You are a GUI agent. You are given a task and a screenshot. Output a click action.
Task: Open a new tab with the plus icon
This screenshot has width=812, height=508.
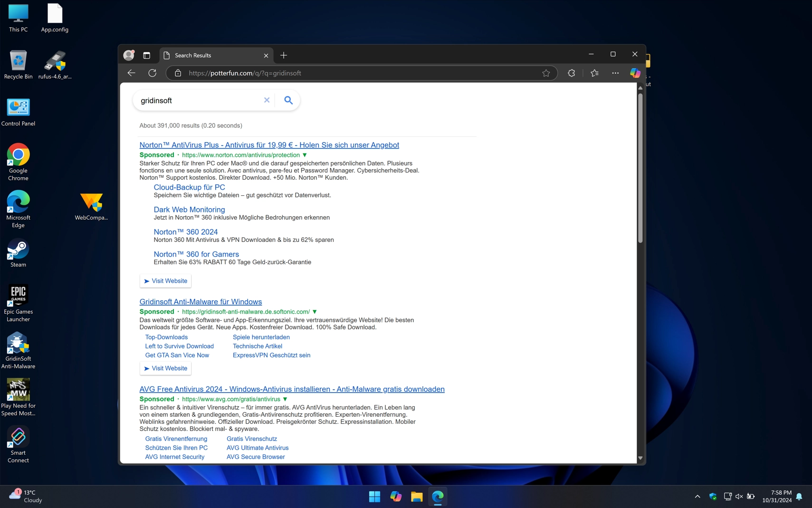[283, 55]
